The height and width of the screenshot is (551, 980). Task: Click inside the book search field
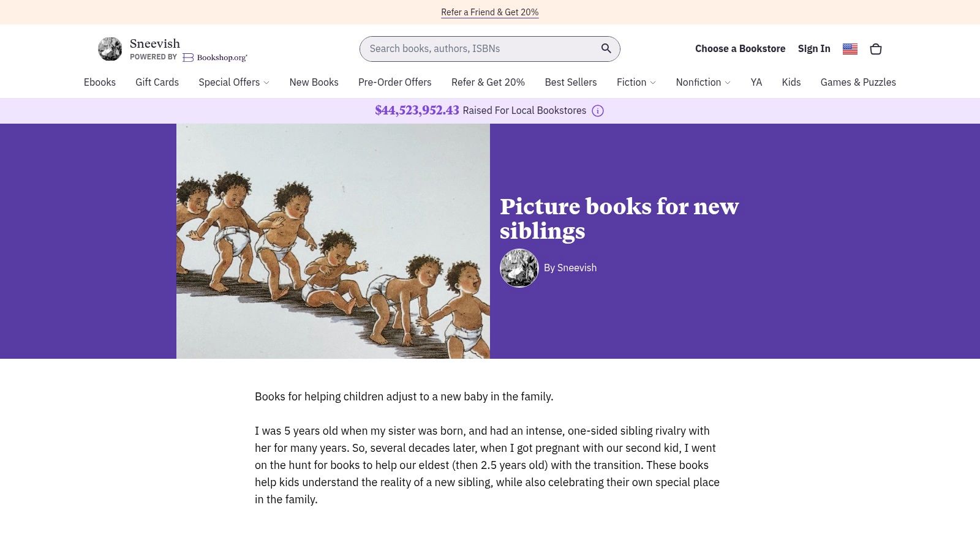(x=478, y=48)
